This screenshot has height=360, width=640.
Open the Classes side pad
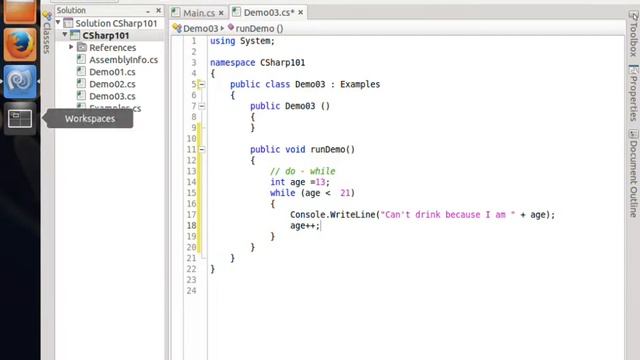tap(47, 34)
